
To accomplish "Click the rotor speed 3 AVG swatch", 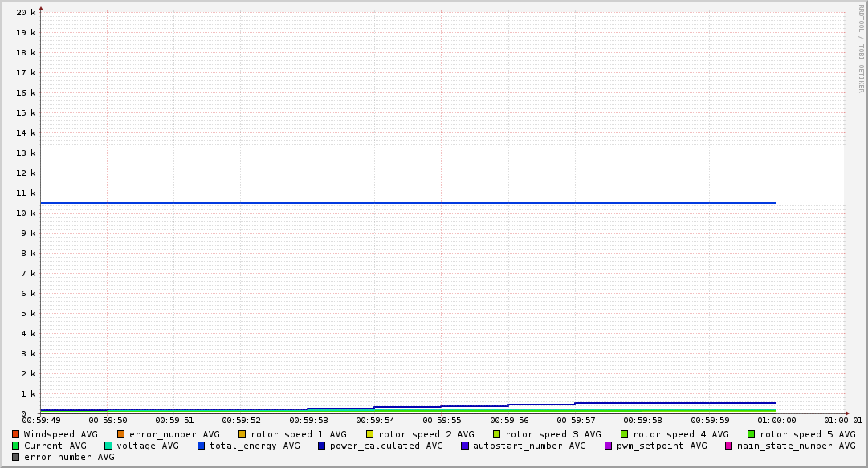I will point(497,434).
